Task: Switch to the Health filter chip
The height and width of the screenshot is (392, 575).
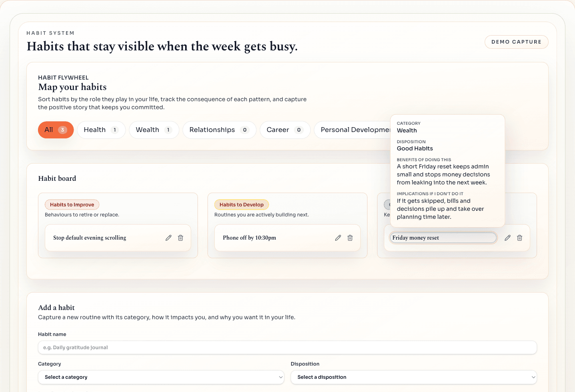Action: point(101,130)
